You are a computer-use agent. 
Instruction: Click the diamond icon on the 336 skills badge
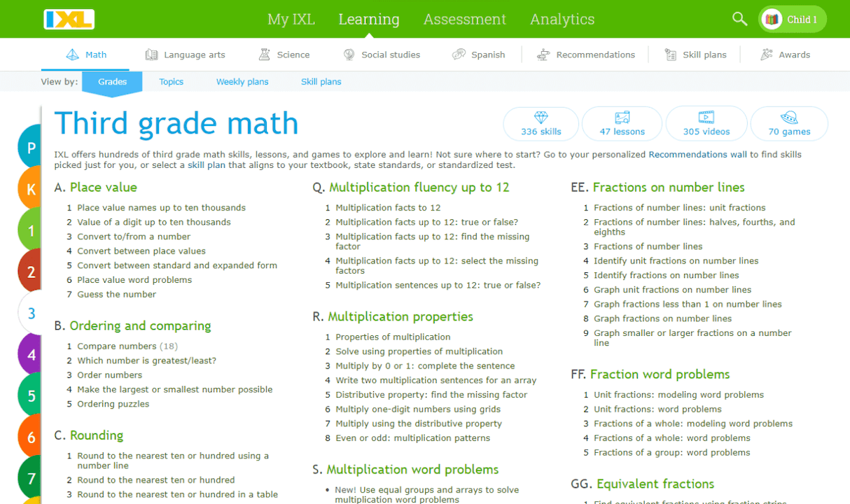[541, 118]
